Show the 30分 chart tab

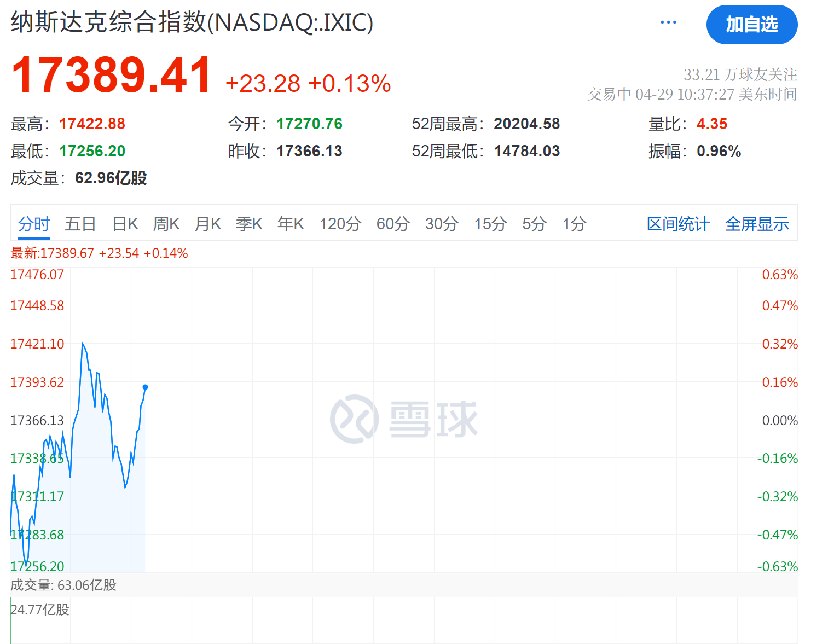[x=442, y=224]
